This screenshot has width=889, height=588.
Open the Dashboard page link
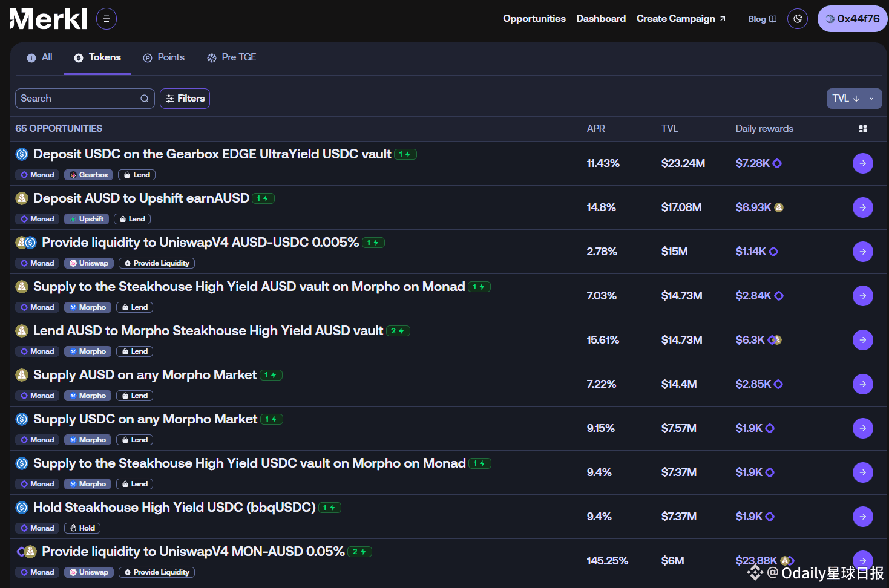(600, 19)
